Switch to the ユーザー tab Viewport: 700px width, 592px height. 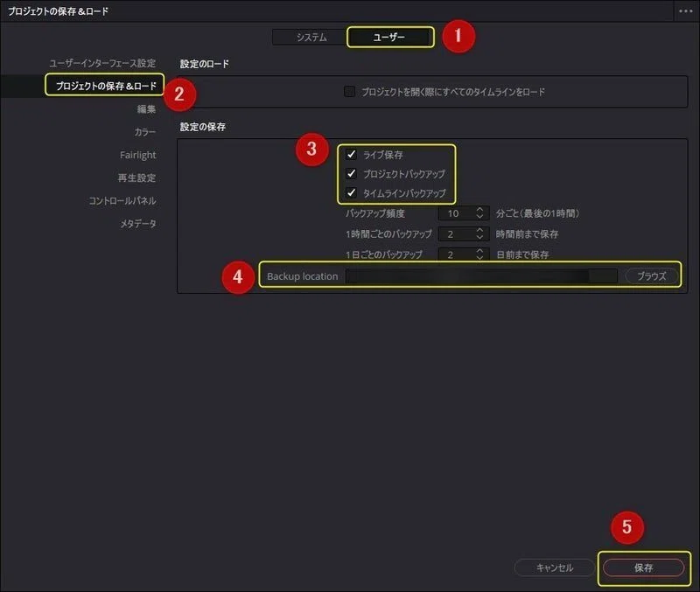point(388,37)
